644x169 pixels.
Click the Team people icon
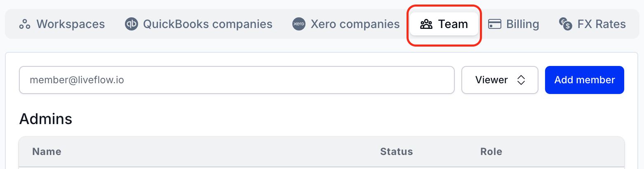coord(426,24)
